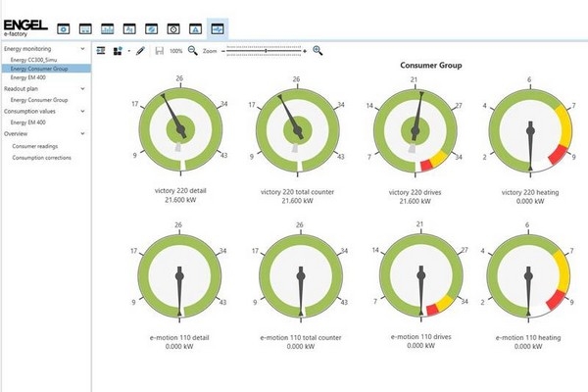Click the e-motion 110 heating label
588x392 pixels.
(x=528, y=337)
